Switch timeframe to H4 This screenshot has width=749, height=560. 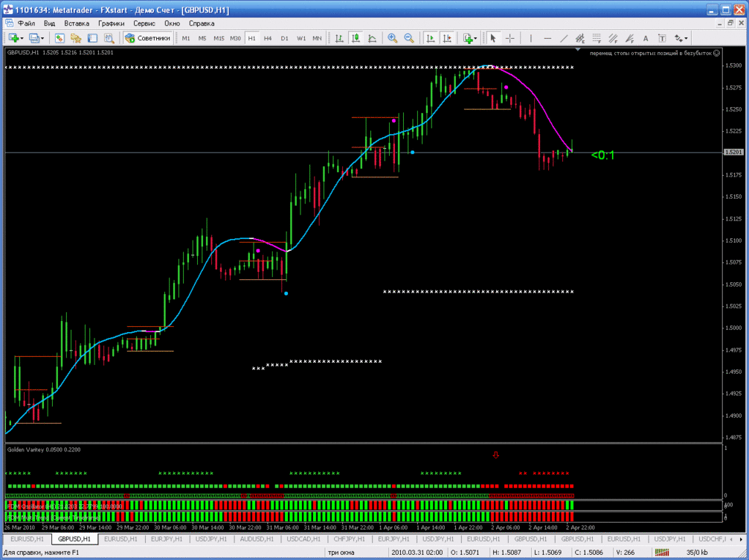(x=267, y=38)
